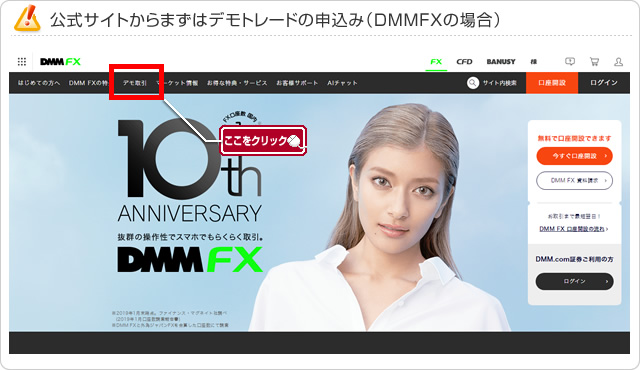Screen dimensions: 640x370
Task: Switch to the FX service tab
Action: coord(436,62)
